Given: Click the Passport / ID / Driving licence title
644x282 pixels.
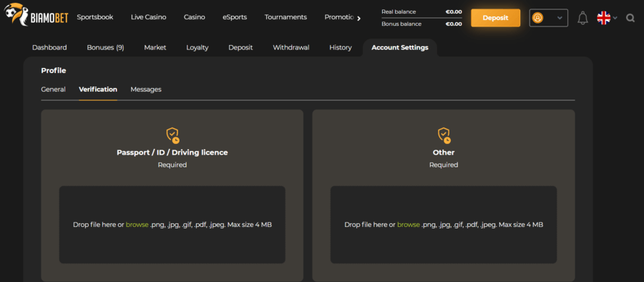Looking at the screenshot, I should (172, 152).
